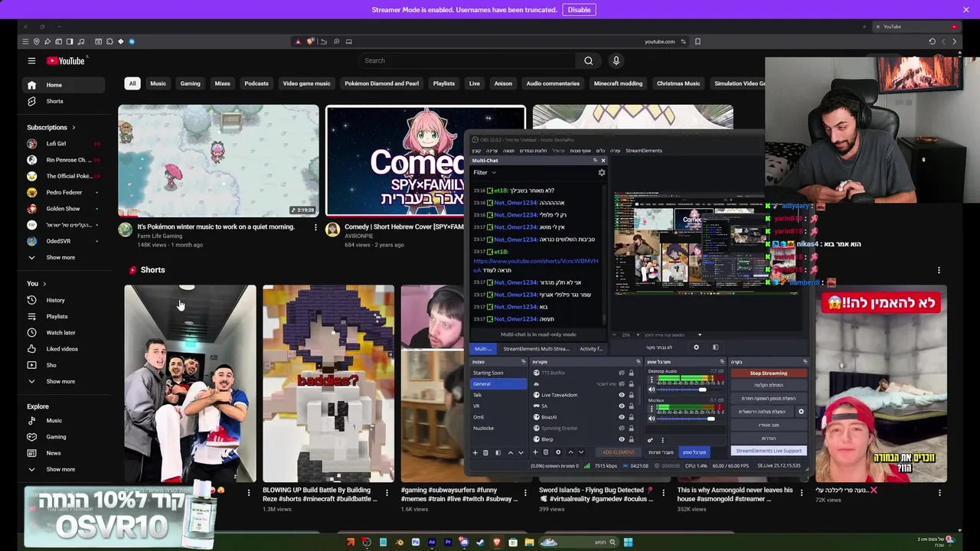Viewport: 980px width, 551px height.
Task: Open Desktop Audio three-dot options in OBS
Action: pos(652,380)
